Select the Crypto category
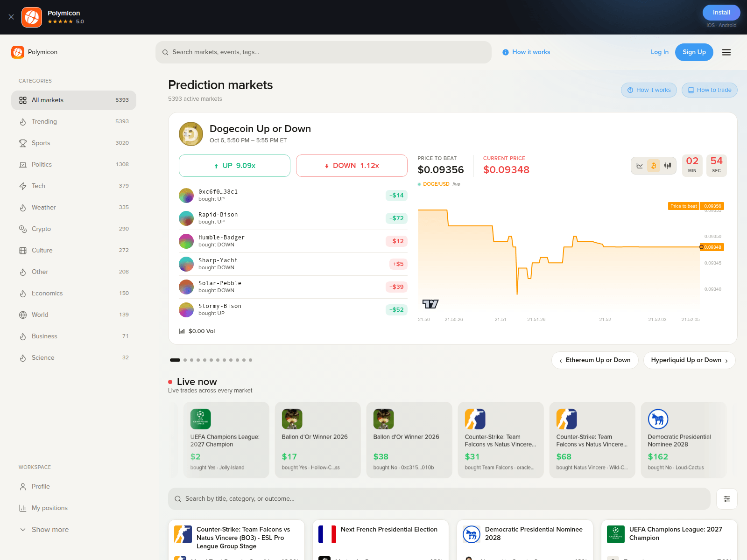The width and height of the screenshot is (747, 560). pyautogui.click(x=74, y=229)
